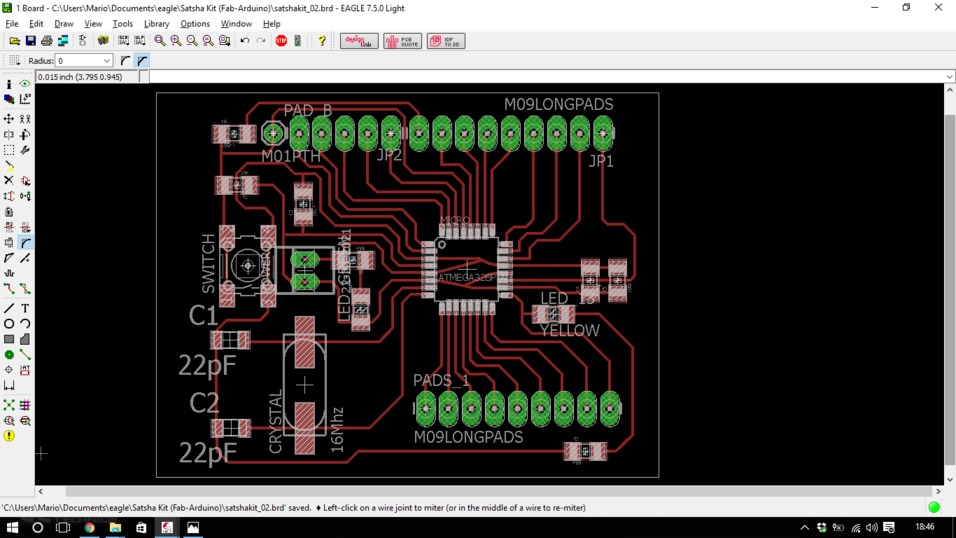Select zoom area magnifier icon
This screenshot has height=538, width=956.
pos(224,41)
